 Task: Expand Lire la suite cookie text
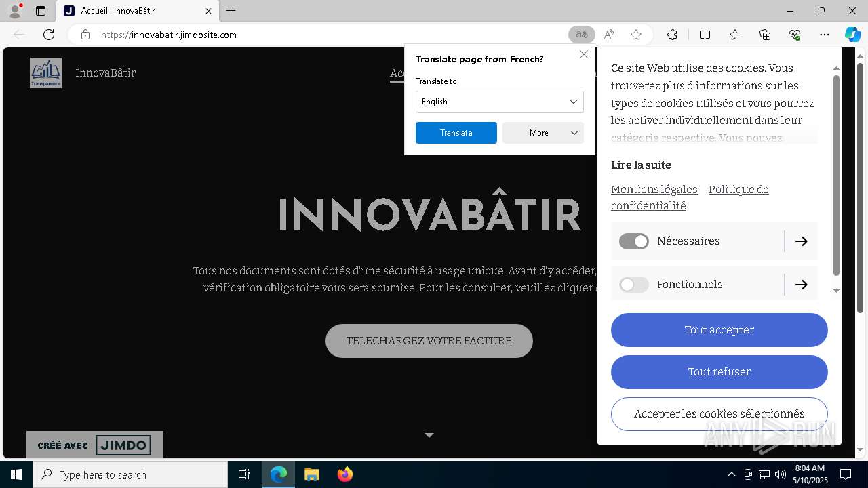pos(641,165)
